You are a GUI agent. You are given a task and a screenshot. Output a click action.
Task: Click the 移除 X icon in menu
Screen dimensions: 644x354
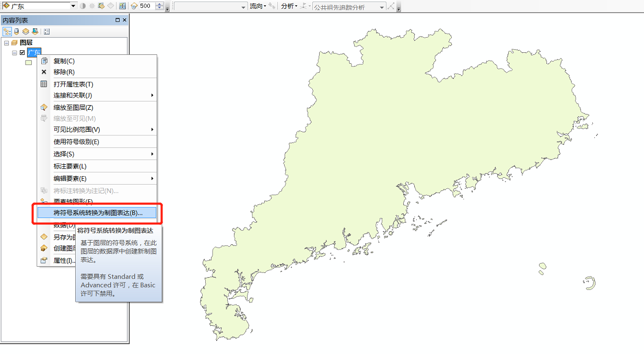[44, 72]
